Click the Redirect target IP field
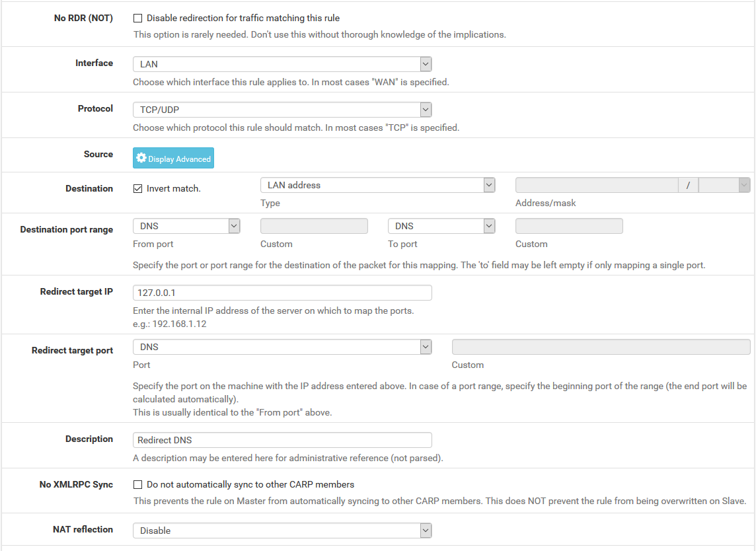This screenshot has width=756, height=551. point(282,293)
